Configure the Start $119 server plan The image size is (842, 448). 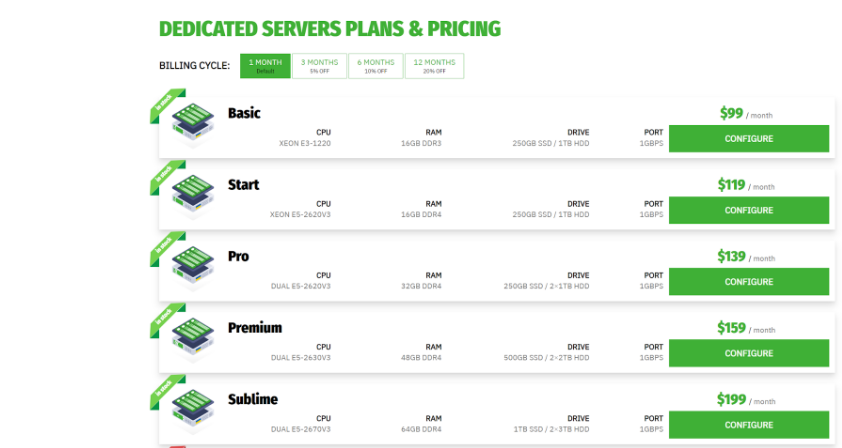tap(749, 210)
